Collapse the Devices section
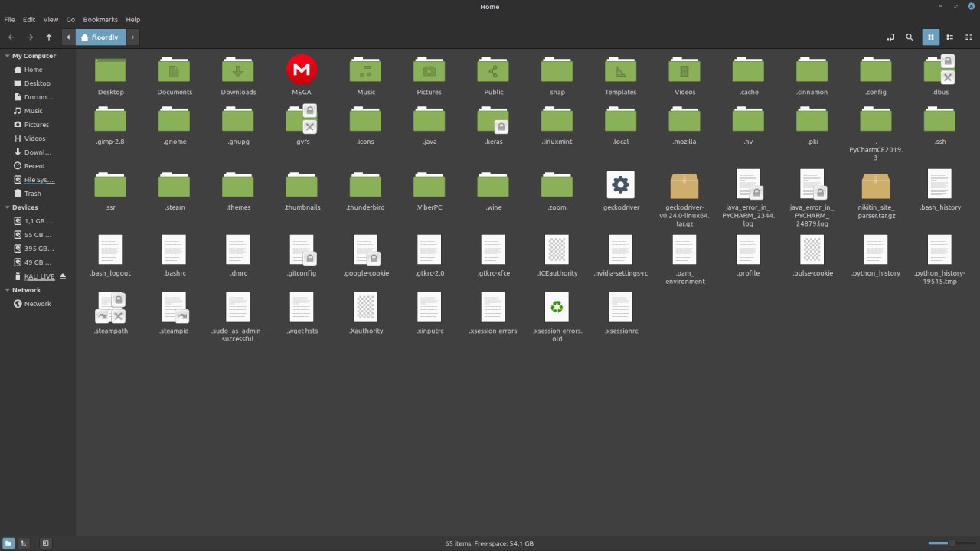The image size is (980, 551). point(7,207)
